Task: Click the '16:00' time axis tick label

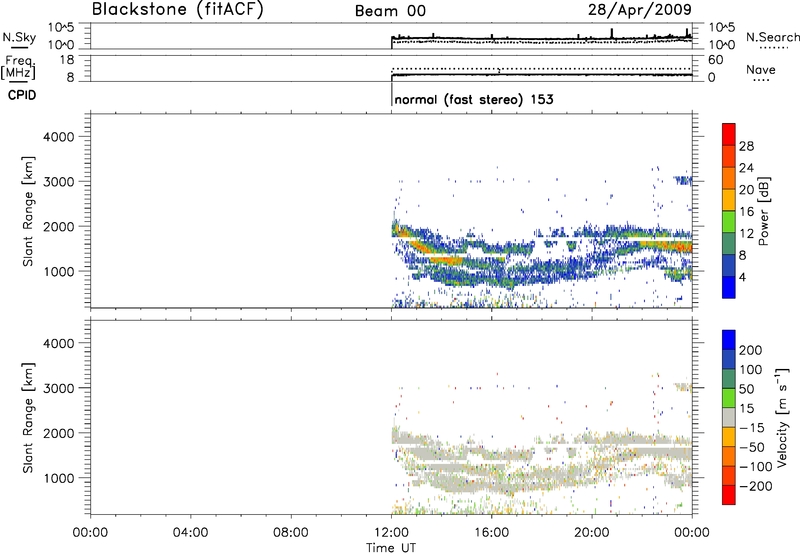Action: point(491,533)
